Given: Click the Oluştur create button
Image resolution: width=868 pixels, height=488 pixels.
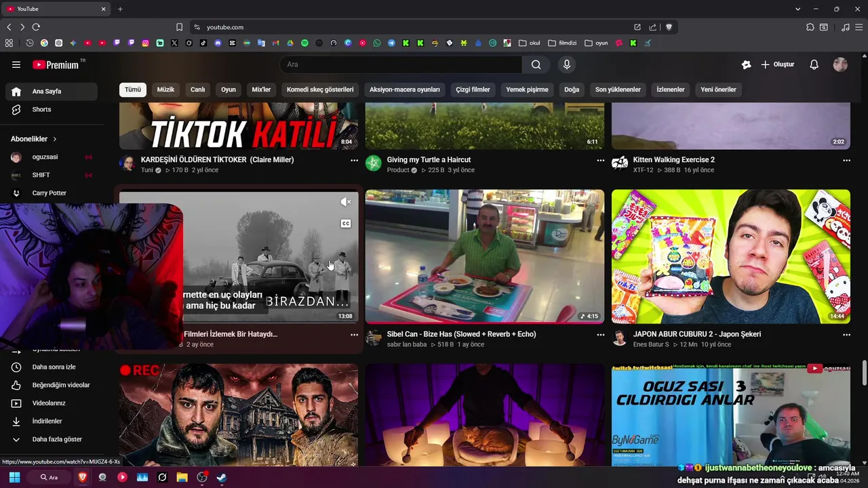Looking at the screenshot, I should tap(778, 64).
